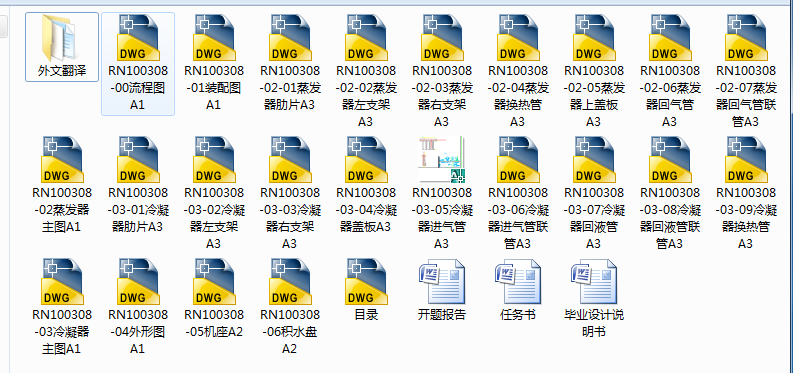Click the file name RN100308-03-01冷凝器肋片A3
This screenshot has width=793, height=373.
click(x=138, y=210)
